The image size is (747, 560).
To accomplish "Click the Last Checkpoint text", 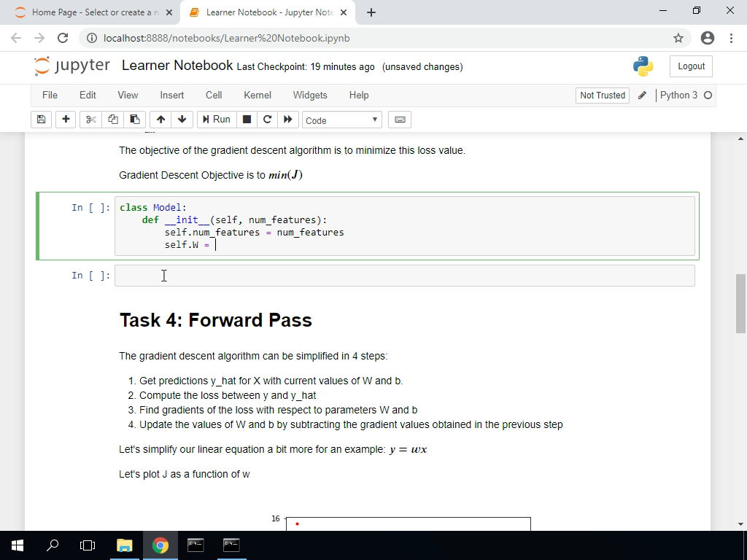I will (306, 66).
